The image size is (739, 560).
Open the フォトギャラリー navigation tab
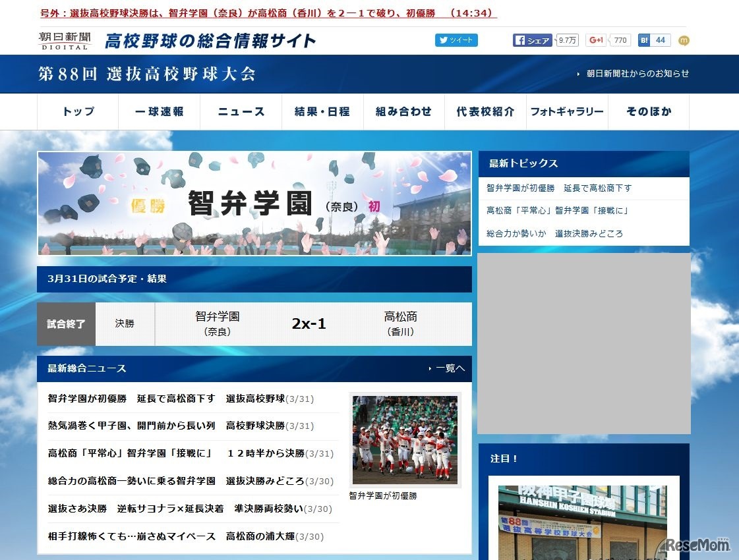pos(567,112)
